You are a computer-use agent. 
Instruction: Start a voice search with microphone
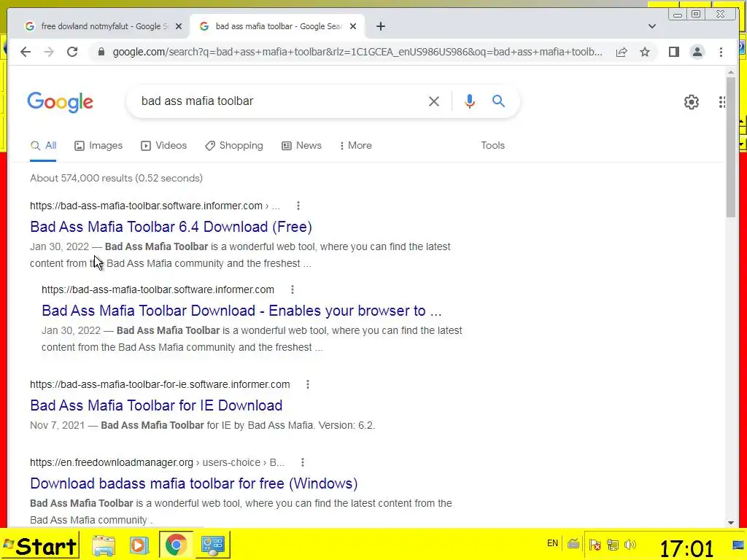click(469, 101)
